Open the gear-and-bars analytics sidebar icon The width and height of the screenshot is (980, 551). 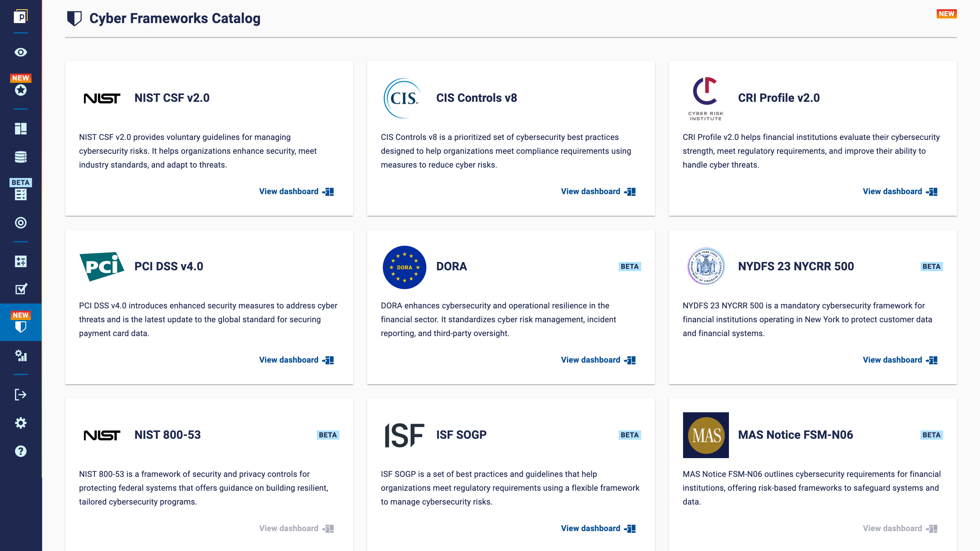click(x=20, y=355)
